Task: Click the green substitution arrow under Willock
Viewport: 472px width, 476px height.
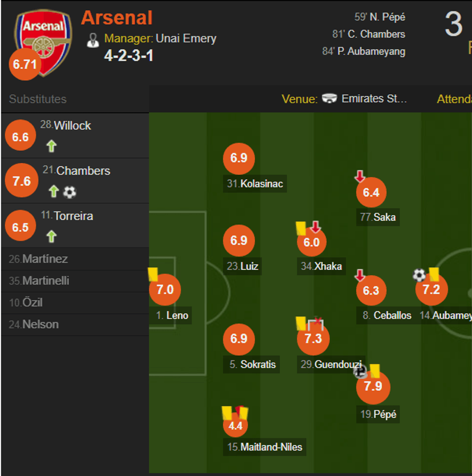Action: pos(52,145)
